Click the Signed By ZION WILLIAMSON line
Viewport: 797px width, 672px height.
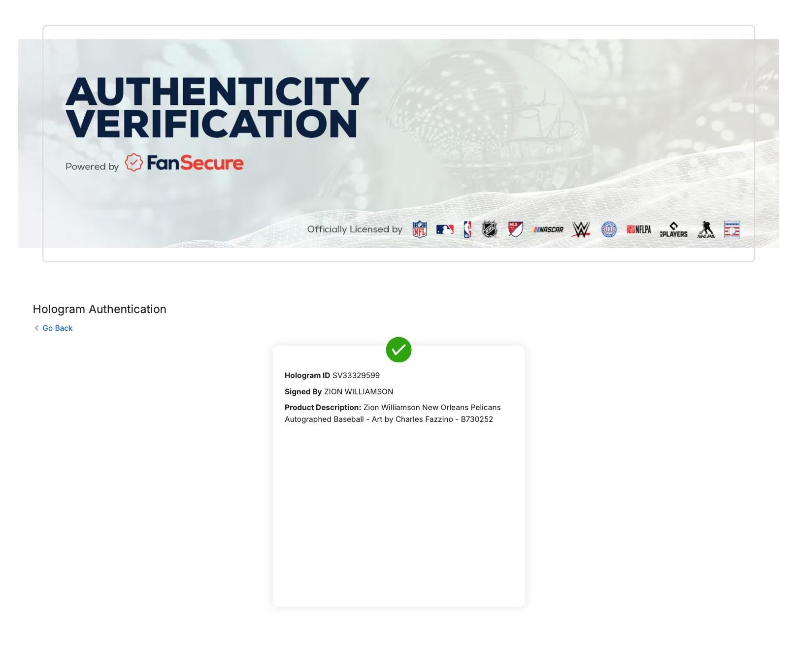339,391
